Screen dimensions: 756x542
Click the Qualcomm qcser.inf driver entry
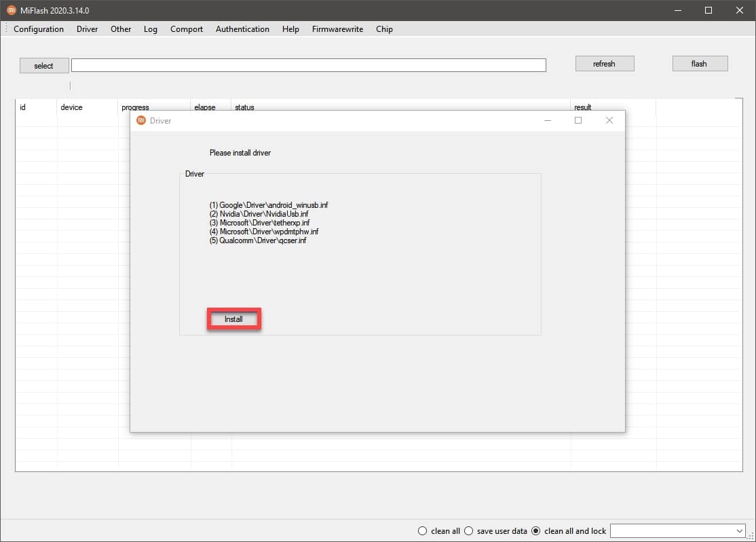(257, 240)
